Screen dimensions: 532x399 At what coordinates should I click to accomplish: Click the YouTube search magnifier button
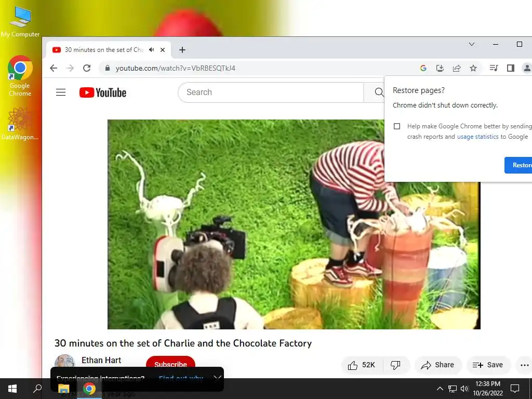379,92
